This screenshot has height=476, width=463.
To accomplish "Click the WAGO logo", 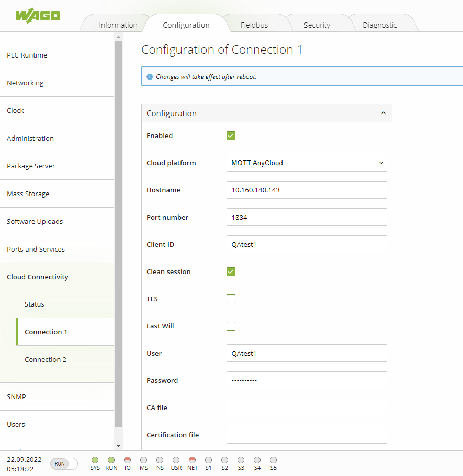I will coord(38,15).
